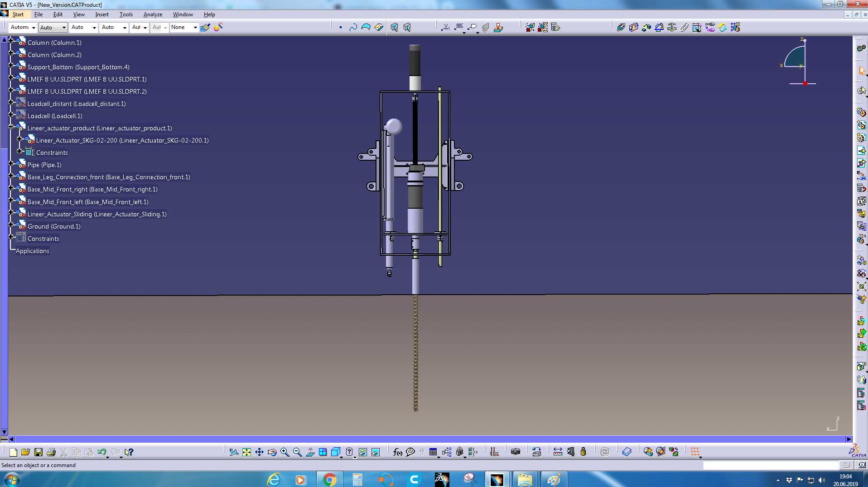Click the Undo arrow icon
Screen dimensions: 868x487
102,452
